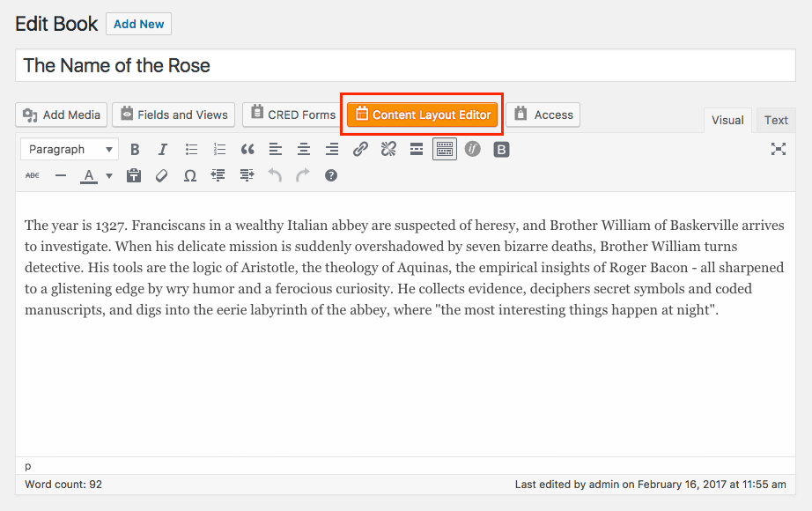Image resolution: width=812 pixels, height=511 pixels.
Task: Toggle bold formatting in editor toolbar
Action: click(135, 150)
